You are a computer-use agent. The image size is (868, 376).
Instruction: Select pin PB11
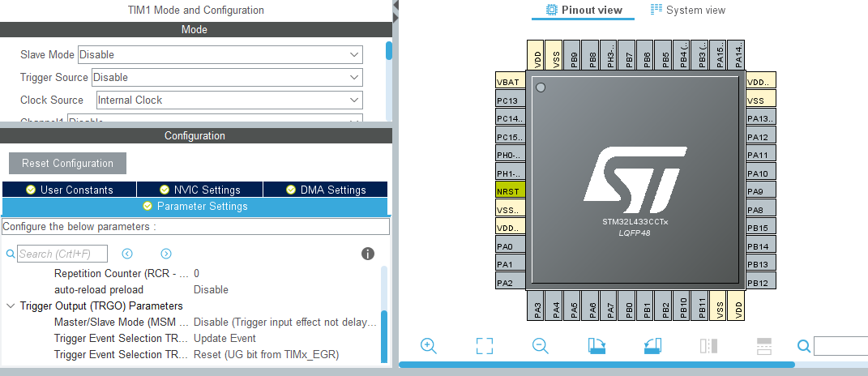pyautogui.click(x=701, y=305)
